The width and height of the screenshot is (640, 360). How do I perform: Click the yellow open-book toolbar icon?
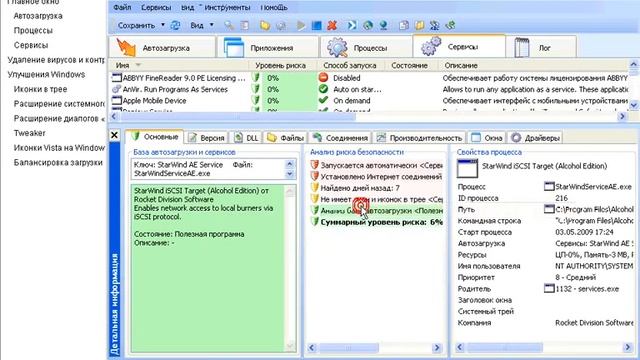coord(419,25)
